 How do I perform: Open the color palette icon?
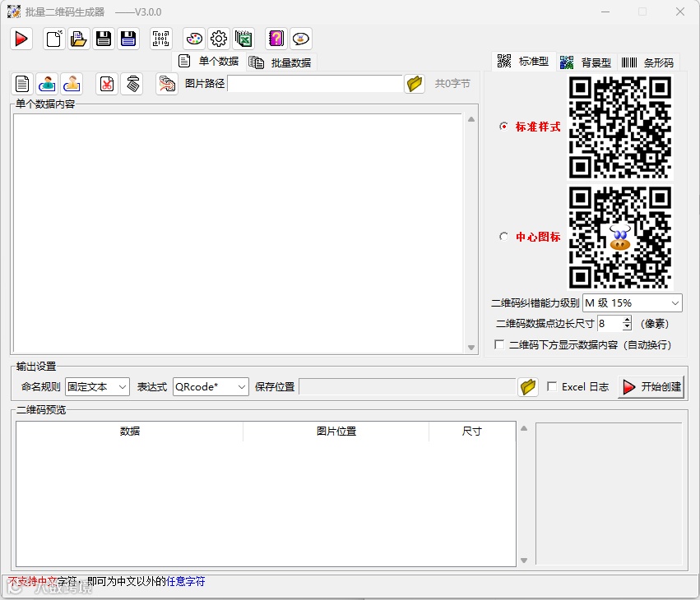[x=194, y=39]
